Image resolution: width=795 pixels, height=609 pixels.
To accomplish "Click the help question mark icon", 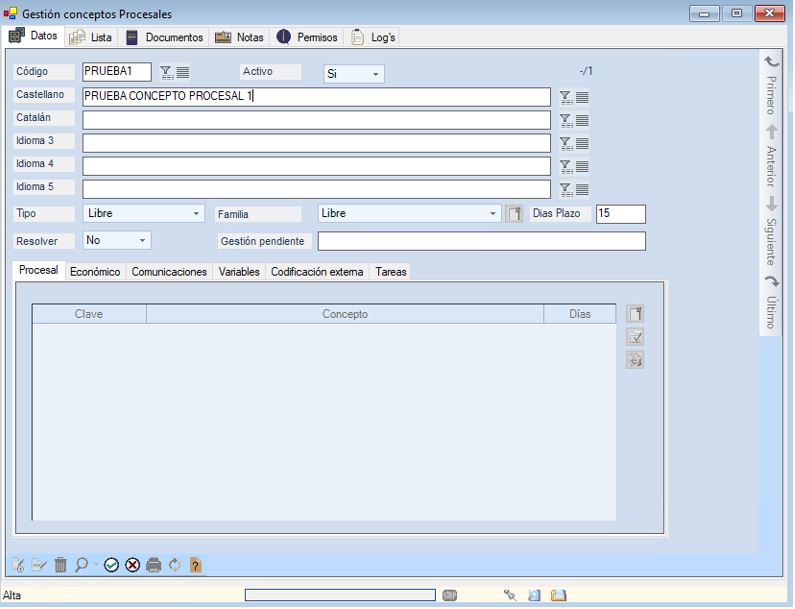I will tap(195, 566).
